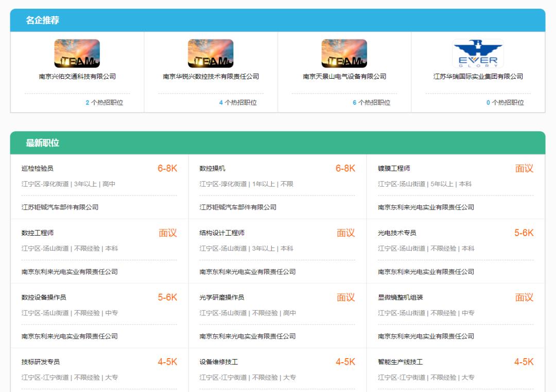View the 6 个热招职位 listing
The image size is (556, 392).
pyautogui.click(x=372, y=102)
